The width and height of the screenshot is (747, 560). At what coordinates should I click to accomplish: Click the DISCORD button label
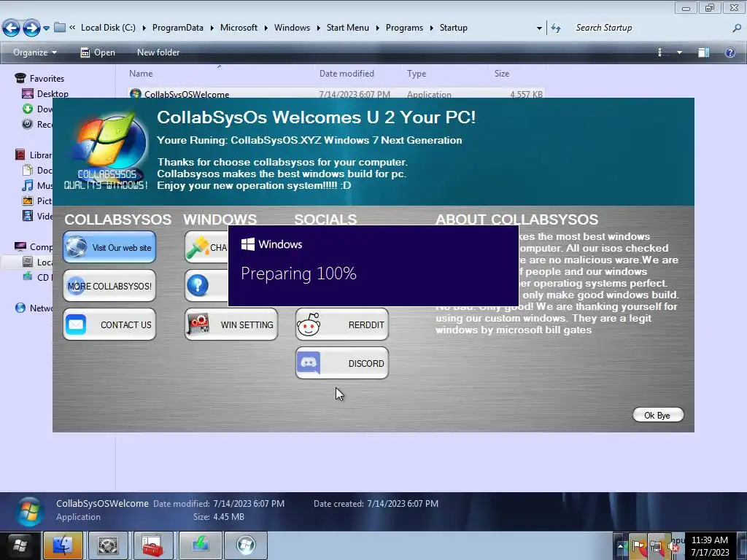tap(366, 363)
